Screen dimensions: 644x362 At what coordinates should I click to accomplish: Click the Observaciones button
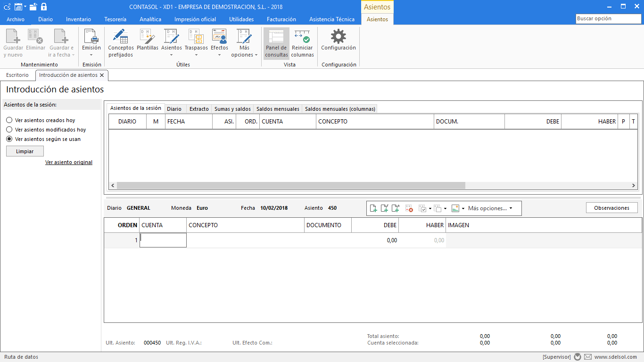(612, 208)
